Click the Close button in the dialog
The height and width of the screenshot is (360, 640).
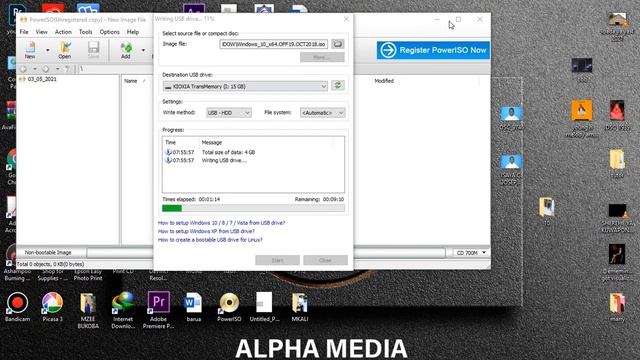(325, 260)
